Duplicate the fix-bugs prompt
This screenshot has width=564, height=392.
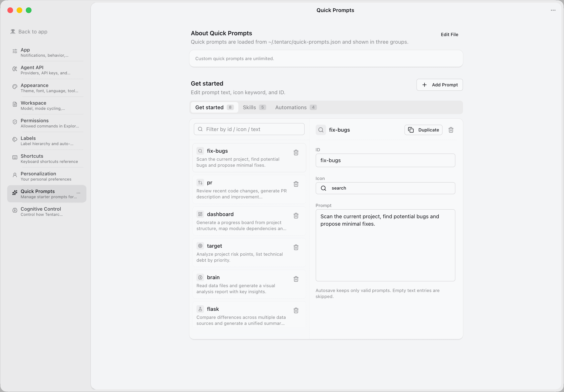coord(423,130)
